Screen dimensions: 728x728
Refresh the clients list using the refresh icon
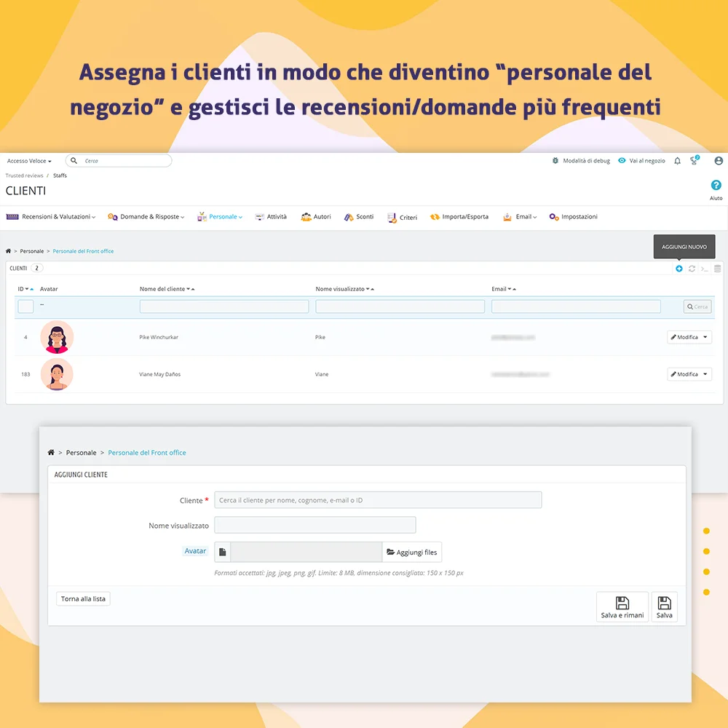tap(691, 269)
